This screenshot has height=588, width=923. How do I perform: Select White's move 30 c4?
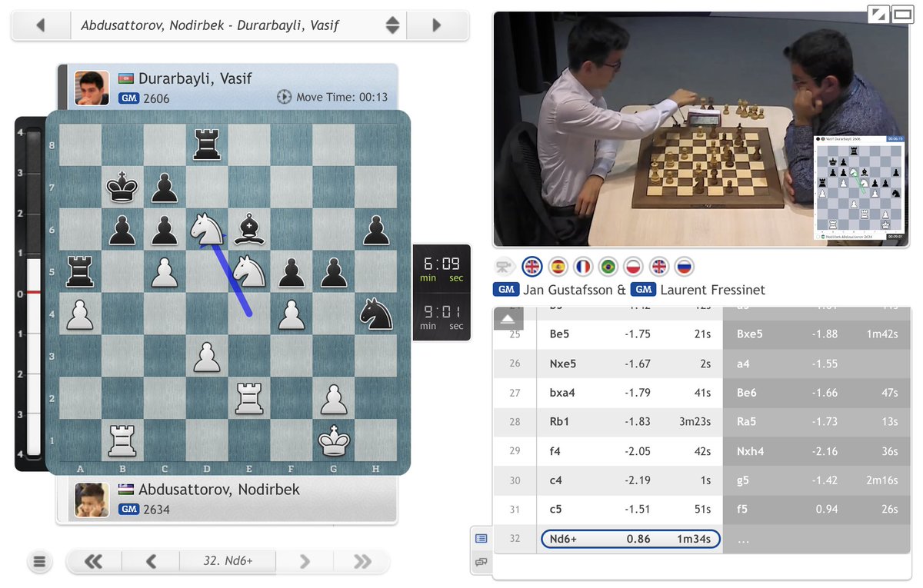[x=631, y=480]
